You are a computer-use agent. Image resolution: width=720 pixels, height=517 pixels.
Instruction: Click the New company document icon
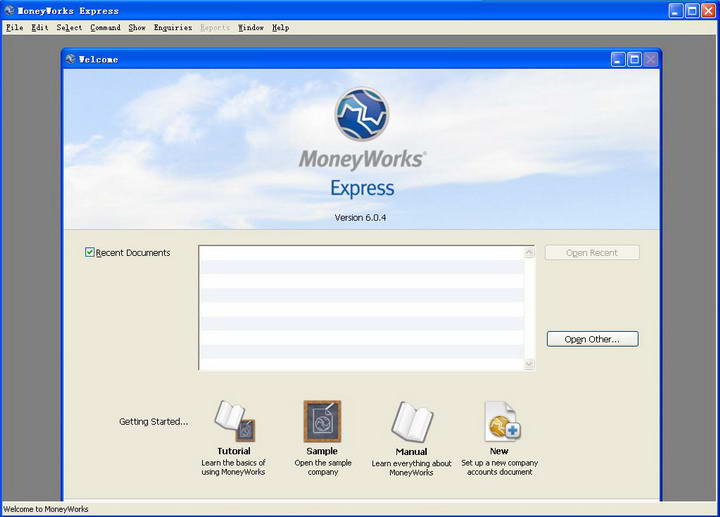(502, 421)
